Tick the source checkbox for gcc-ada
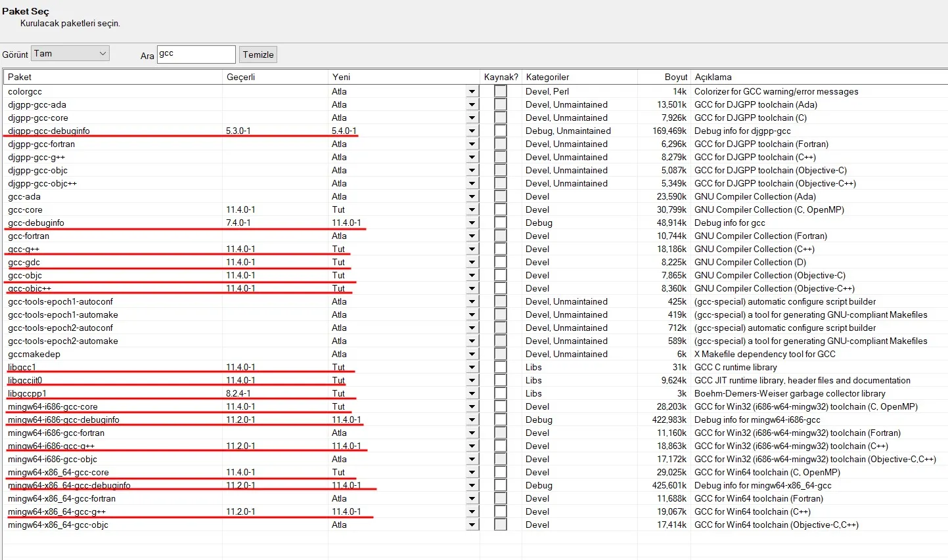The height and width of the screenshot is (560, 948). (x=501, y=196)
